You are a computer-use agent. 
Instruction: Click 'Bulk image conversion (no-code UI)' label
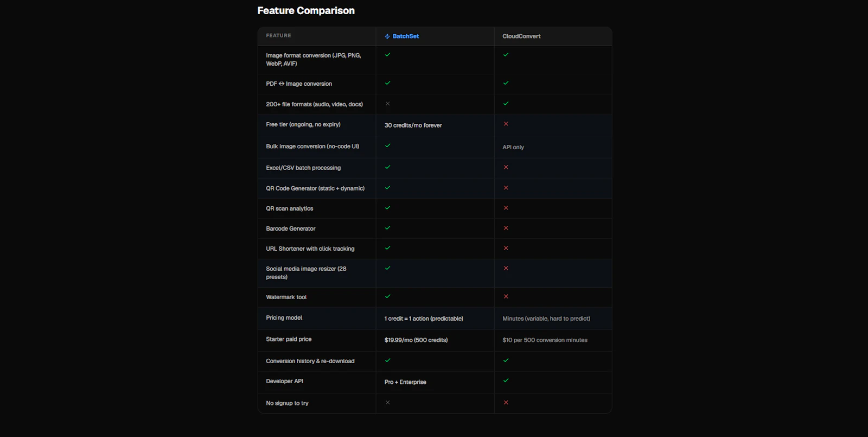coord(312,147)
